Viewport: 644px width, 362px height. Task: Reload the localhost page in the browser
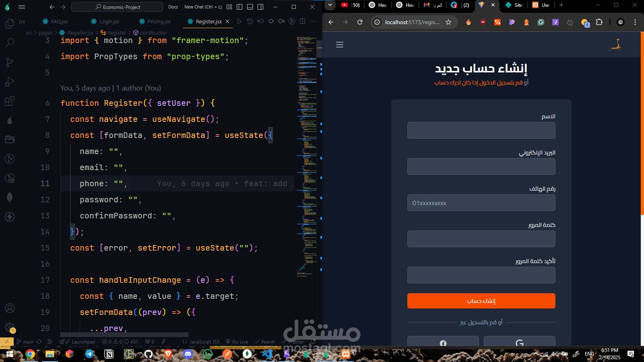tap(360, 22)
